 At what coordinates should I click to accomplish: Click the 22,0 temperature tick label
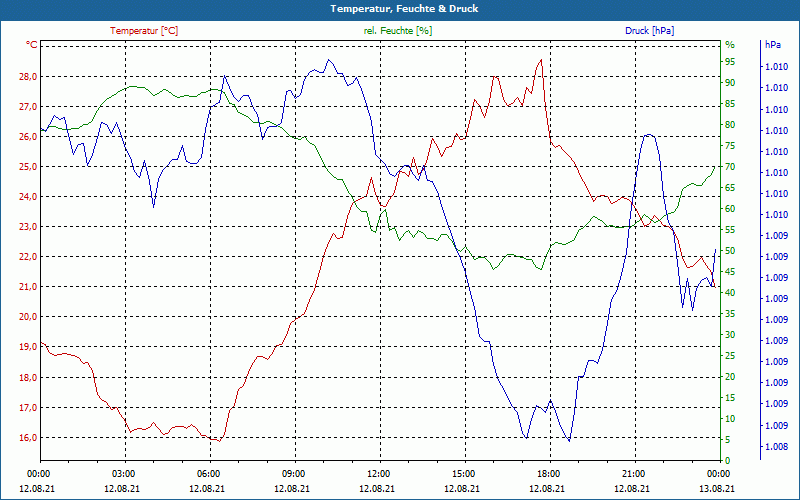coord(28,257)
